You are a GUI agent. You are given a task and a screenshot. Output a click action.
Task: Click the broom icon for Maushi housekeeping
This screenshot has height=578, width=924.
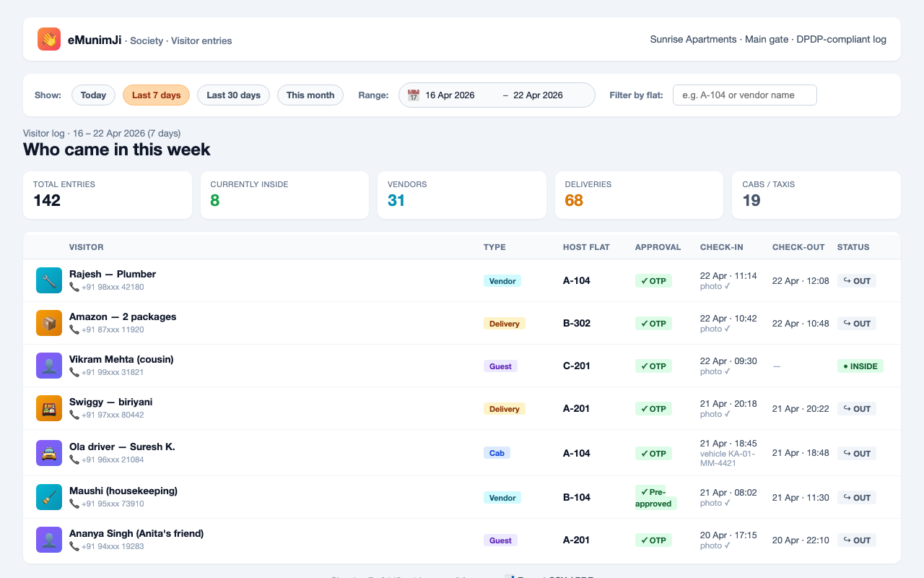[49, 497]
